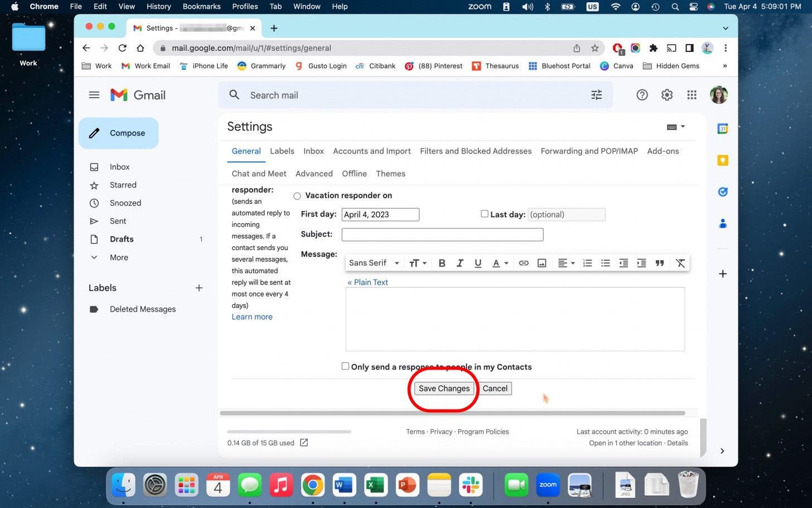This screenshot has width=812, height=508.
Task: Apply quote formatting to the message
Action: point(660,262)
